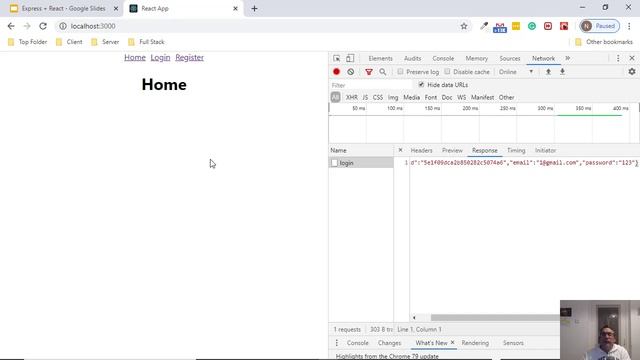Open the Preview tab of the request
Image resolution: width=640 pixels, height=360 pixels.
(x=452, y=150)
